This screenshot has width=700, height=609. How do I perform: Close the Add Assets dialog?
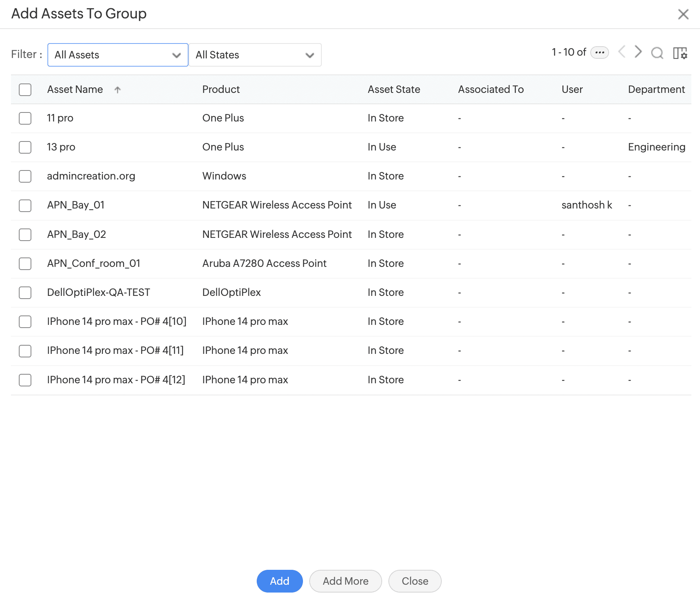pos(683,14)
